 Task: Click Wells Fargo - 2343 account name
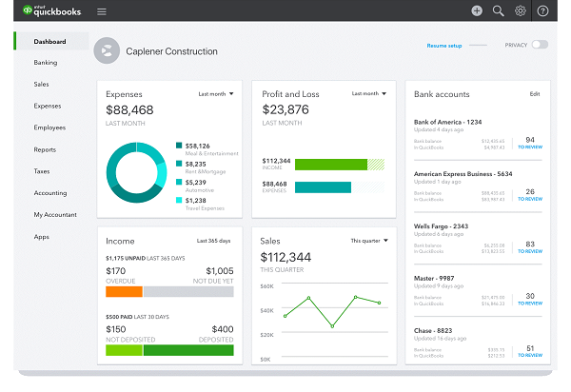click(441, 226)
